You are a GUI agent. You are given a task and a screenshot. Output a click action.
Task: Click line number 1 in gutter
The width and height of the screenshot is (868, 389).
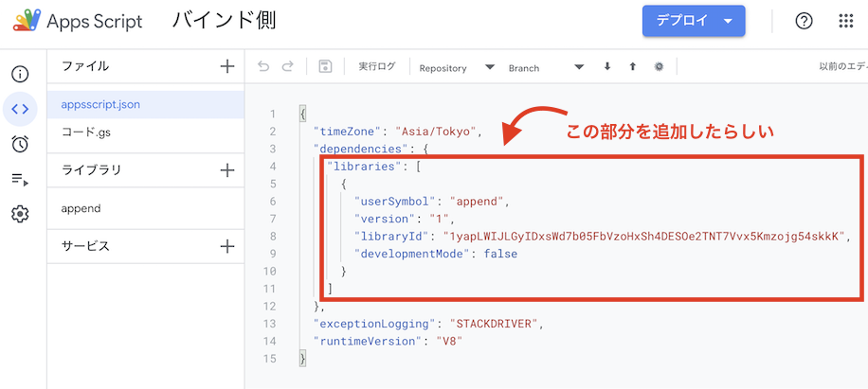pyautogui.click(x=272, y=115)
